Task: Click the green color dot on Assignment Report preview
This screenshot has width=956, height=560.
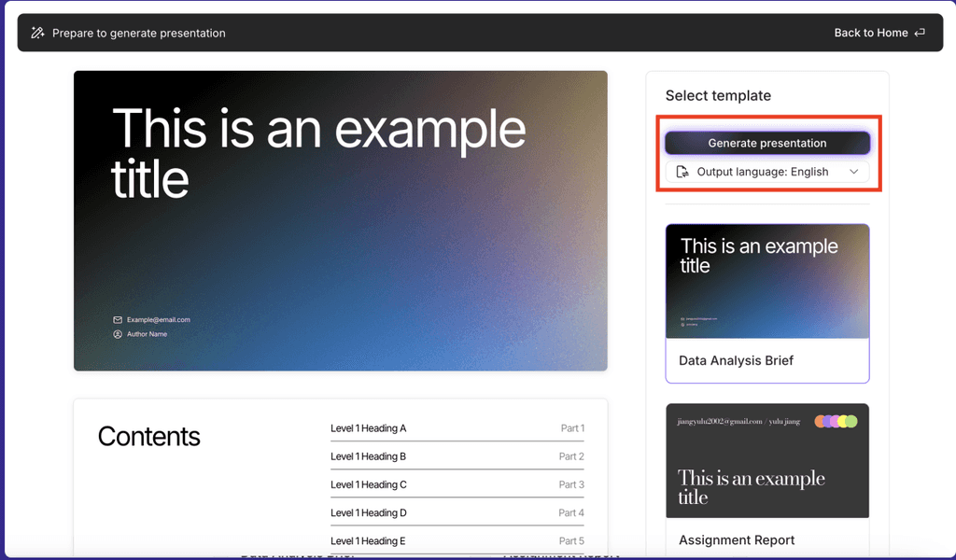Action: (x=851, y=421)
